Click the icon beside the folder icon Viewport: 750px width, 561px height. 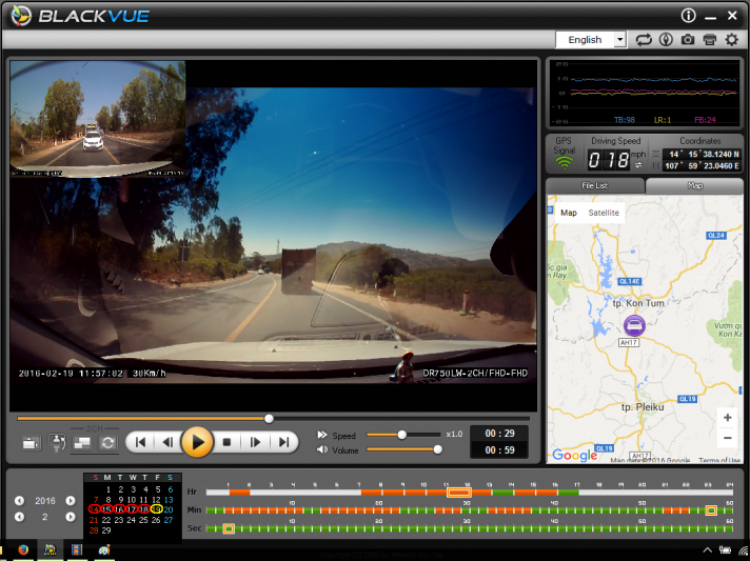[x=57, y=443]
